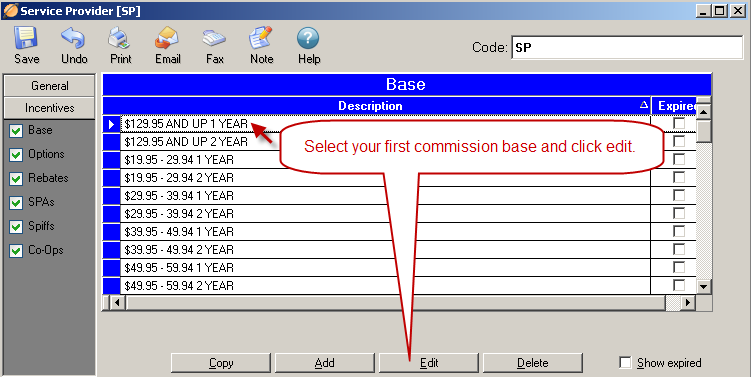Select row $49.95 - 59.94 1 YEAR
751x377 pixels.
386,267
